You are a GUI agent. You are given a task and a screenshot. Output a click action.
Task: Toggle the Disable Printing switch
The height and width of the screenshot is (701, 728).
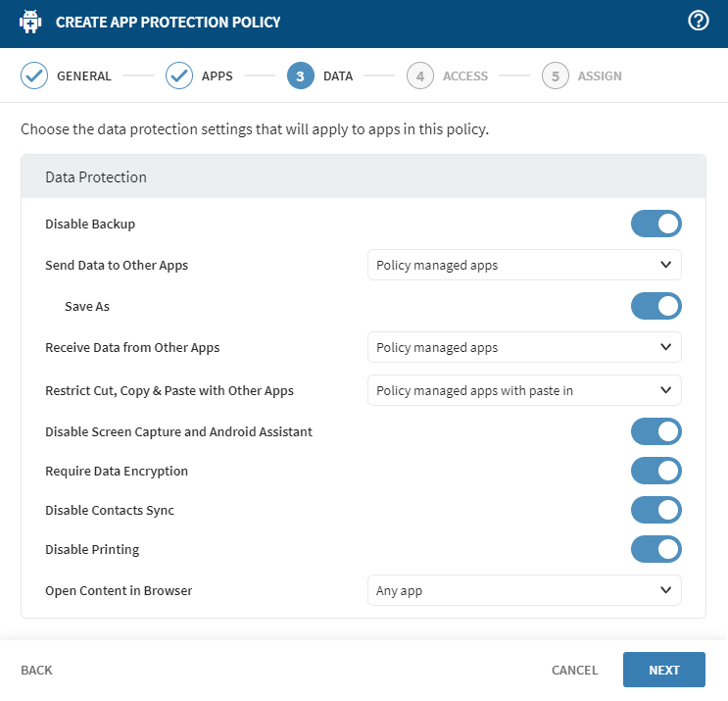pyautogui.click(x=655, y=549)
